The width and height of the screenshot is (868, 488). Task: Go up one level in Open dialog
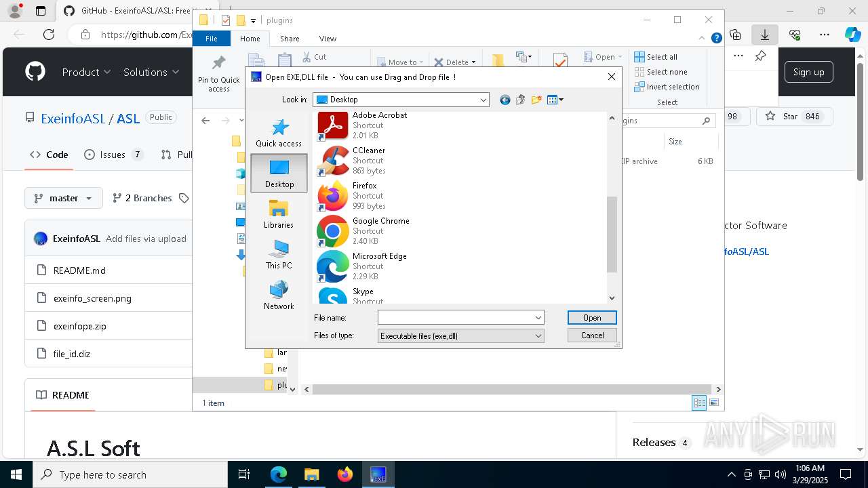click(x=521, y=100)
